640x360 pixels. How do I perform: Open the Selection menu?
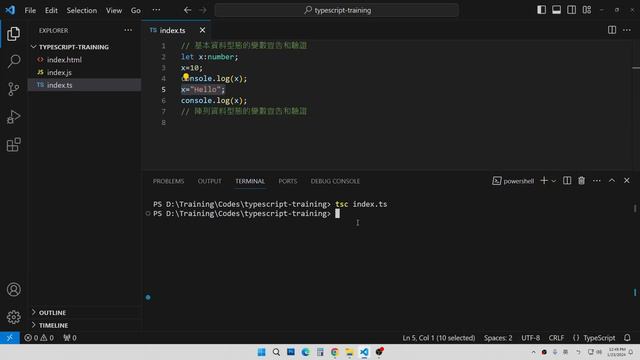82,10
